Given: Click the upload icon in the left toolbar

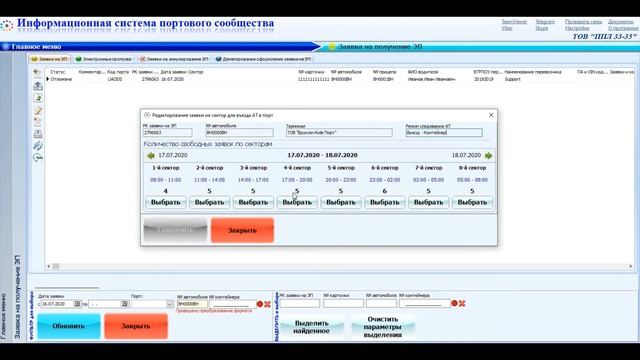Looking at the screenshot, I should pyautogui.click(x=38, y=86).
